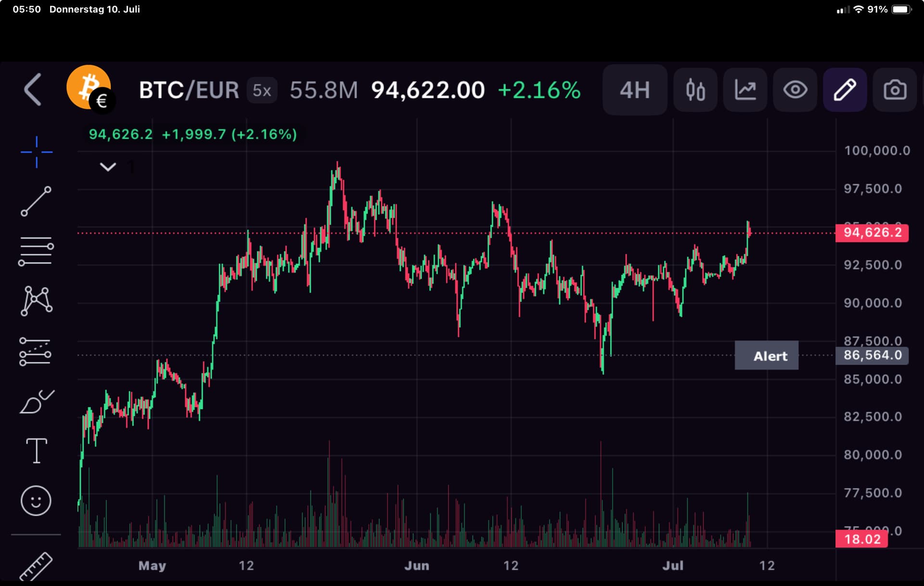Go back using the left chevron
This screenshot has width=924, height=586.
(x=32, y=90)
